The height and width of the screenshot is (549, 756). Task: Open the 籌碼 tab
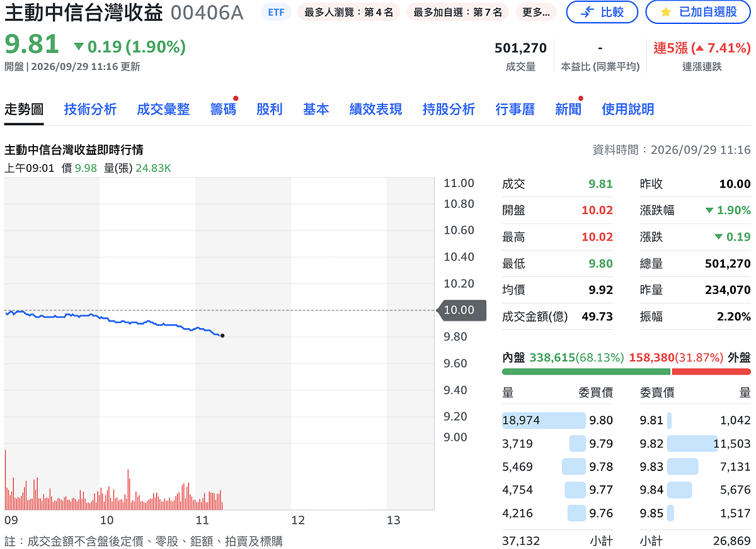(223, 109)
